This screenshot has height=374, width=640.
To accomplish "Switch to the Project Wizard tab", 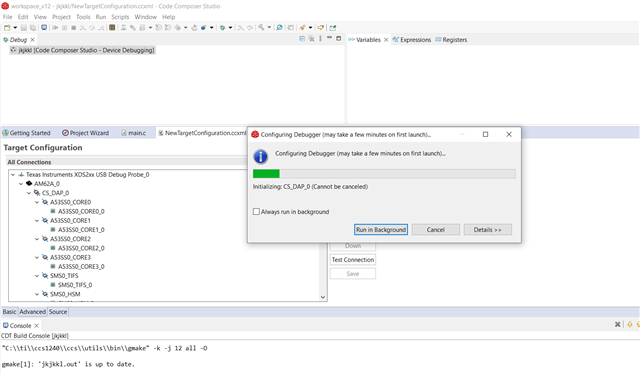I will pos(85,133).
